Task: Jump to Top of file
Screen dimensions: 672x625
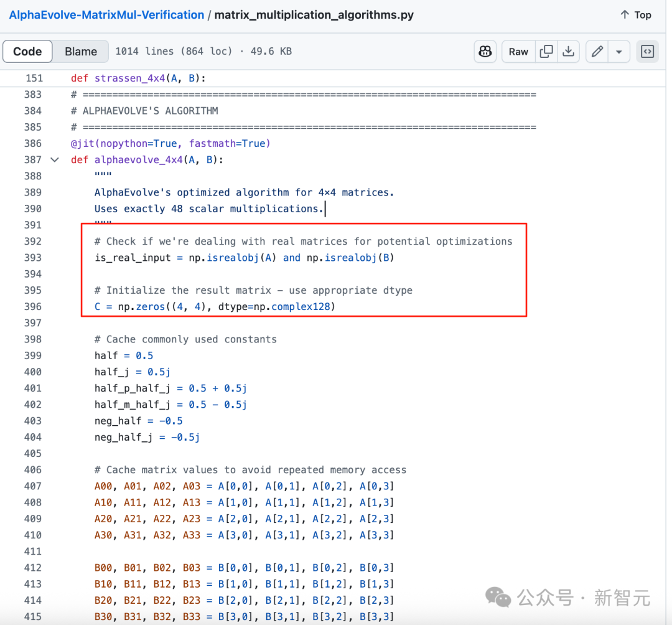Action: [x=635, y=15]
